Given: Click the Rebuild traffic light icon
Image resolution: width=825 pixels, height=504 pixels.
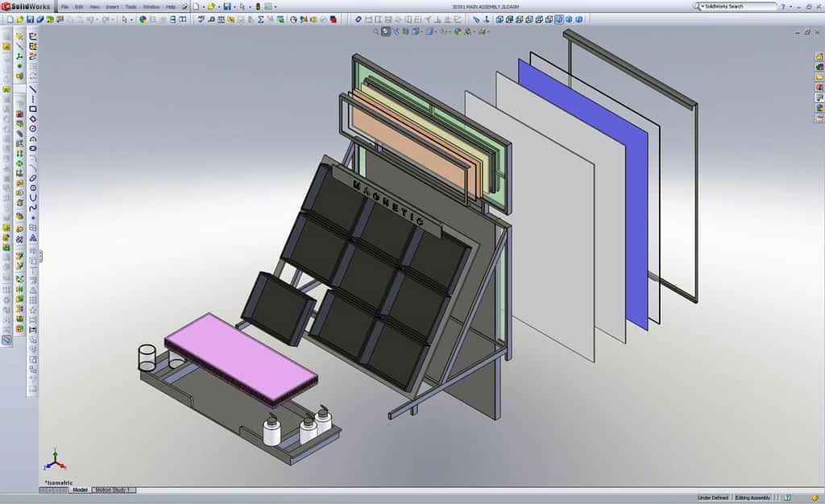Looking at the screenshot, I should 258,6.
